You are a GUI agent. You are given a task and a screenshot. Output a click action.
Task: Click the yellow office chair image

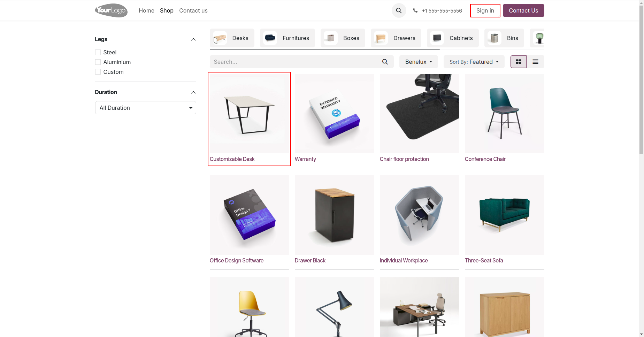(250, 307)
